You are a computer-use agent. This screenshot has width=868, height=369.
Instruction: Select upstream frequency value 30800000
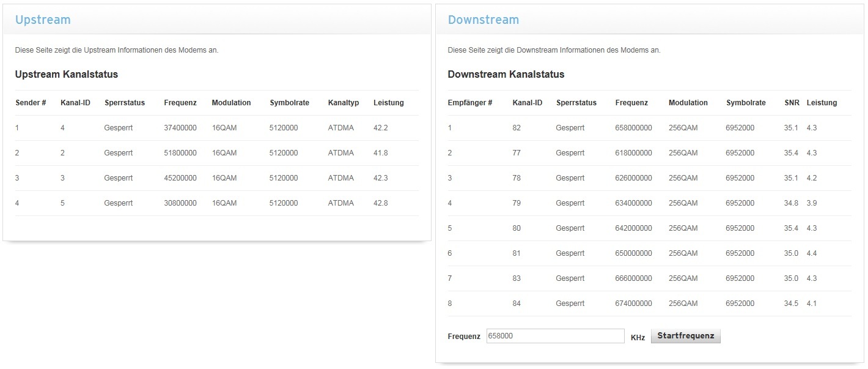pos(180,203)
